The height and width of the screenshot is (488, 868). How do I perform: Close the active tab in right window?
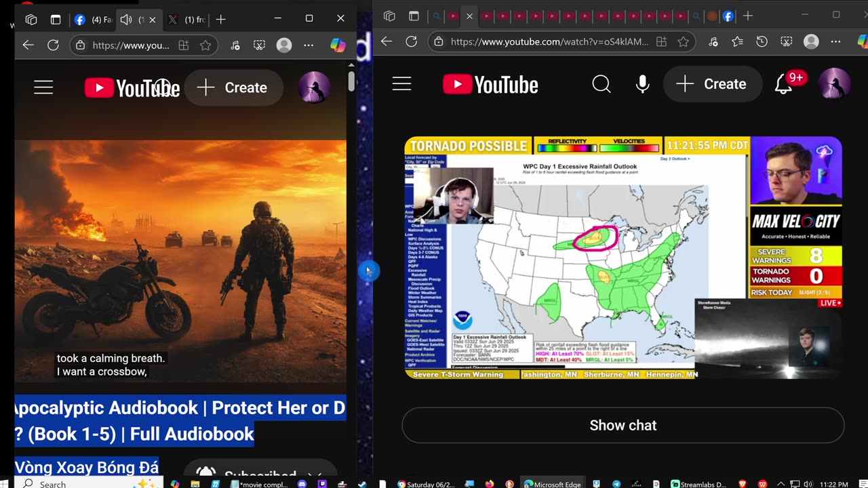(469, 16)
